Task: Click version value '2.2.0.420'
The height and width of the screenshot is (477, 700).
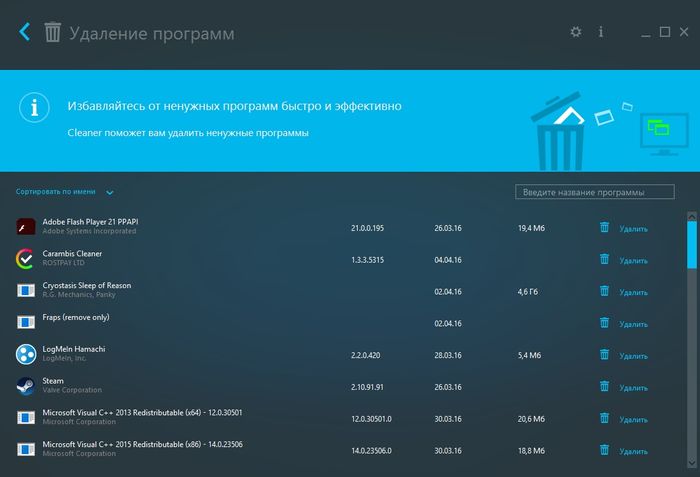Action: 366,355
